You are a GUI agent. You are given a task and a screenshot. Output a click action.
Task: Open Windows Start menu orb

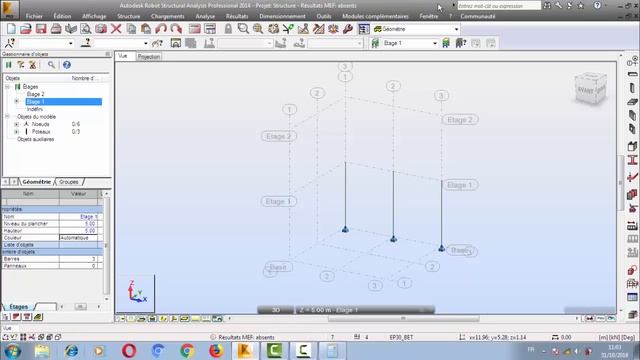point(12,351)
